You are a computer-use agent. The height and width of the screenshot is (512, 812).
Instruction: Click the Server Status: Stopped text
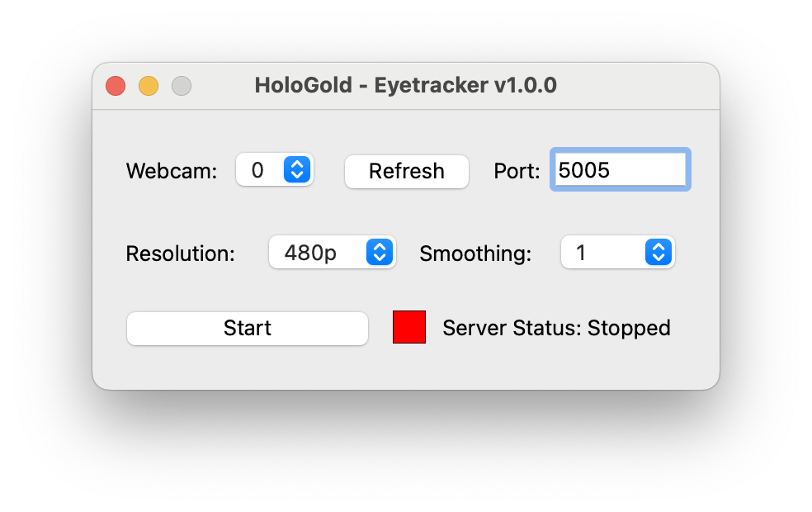[x=556, y=328]
